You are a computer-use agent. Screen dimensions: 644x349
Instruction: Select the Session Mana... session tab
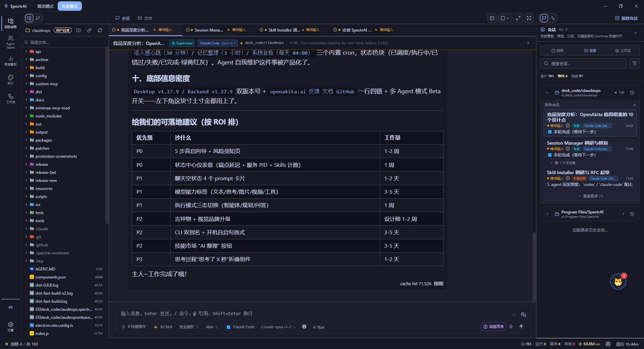tap(219, 30)
